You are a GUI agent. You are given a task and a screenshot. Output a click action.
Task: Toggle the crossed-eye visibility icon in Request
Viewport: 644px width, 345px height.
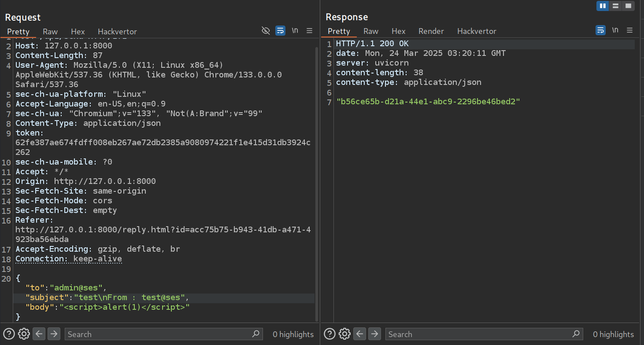(266, 30)
